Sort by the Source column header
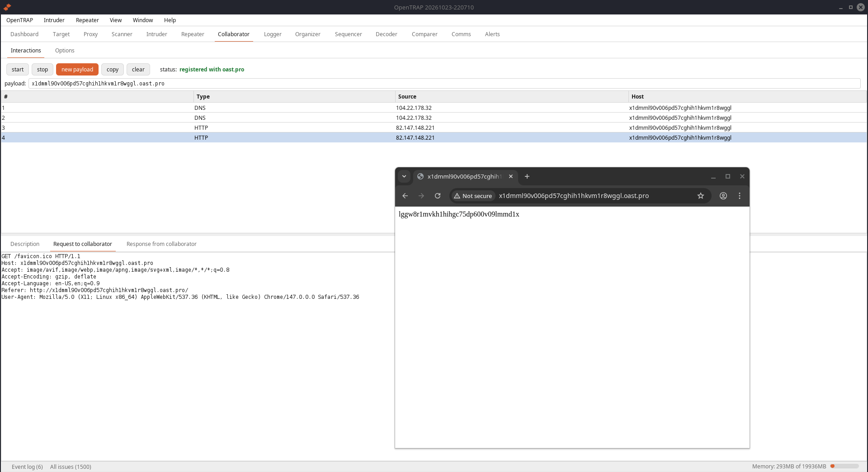The height and width of the screenshot is (472, 868). pos(512,96)
